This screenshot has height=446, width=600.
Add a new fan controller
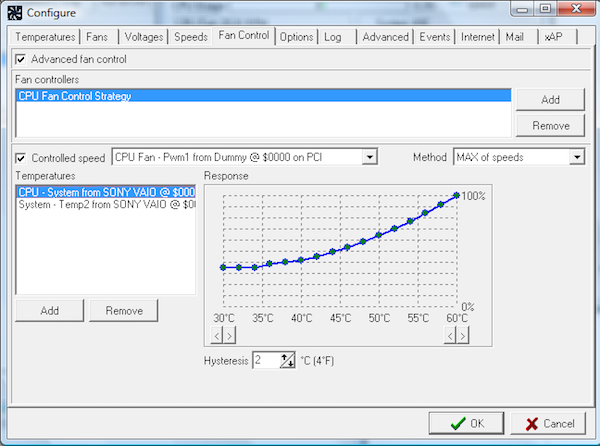550,99
